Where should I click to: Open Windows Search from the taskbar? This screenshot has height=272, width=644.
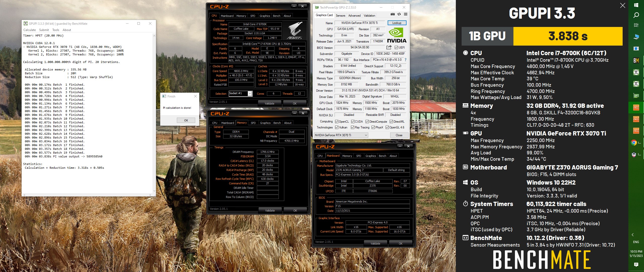636,15
